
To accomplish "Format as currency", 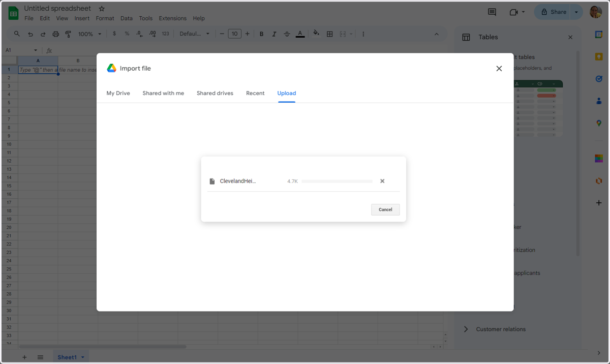I will 114,34.
